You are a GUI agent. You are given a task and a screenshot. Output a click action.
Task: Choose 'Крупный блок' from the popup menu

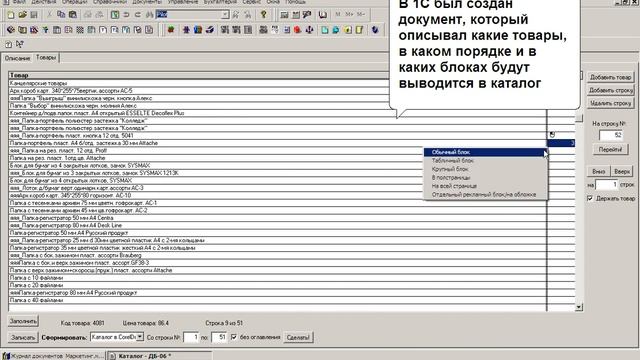(x=485, y=169)
